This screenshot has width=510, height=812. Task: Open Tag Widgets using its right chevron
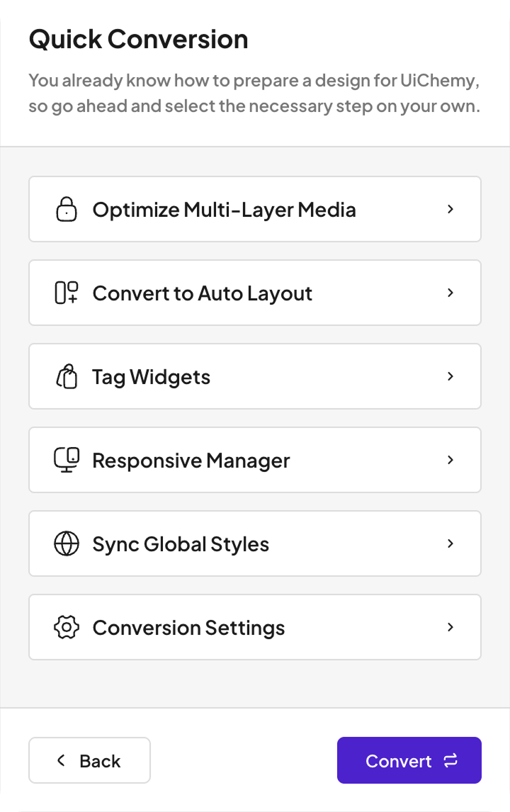(x=450, y=376)
